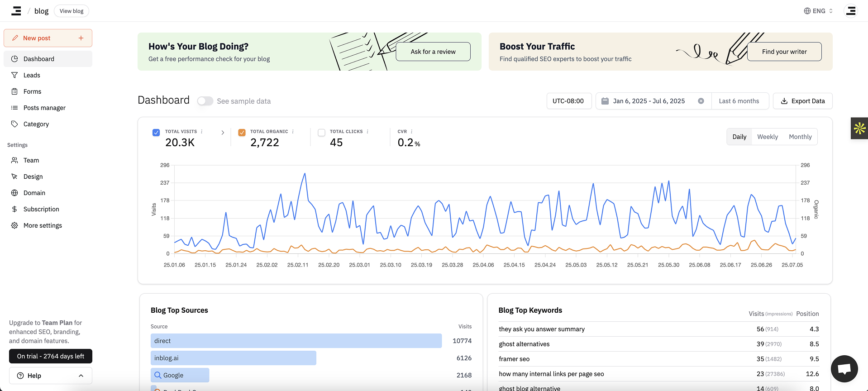Screen dimensions: 868x391
Task: Switch chart to Weekly view
Action: (768, 137)
